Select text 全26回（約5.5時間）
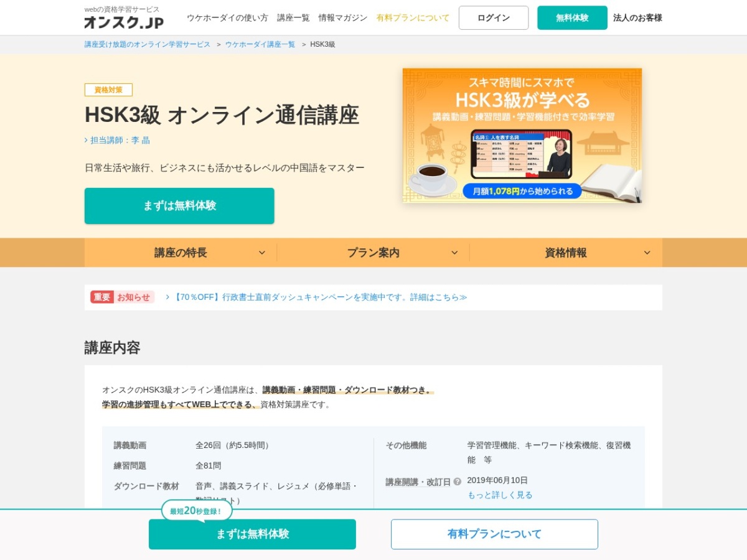This screenshot has width=747, height=560. click(234, 446)
